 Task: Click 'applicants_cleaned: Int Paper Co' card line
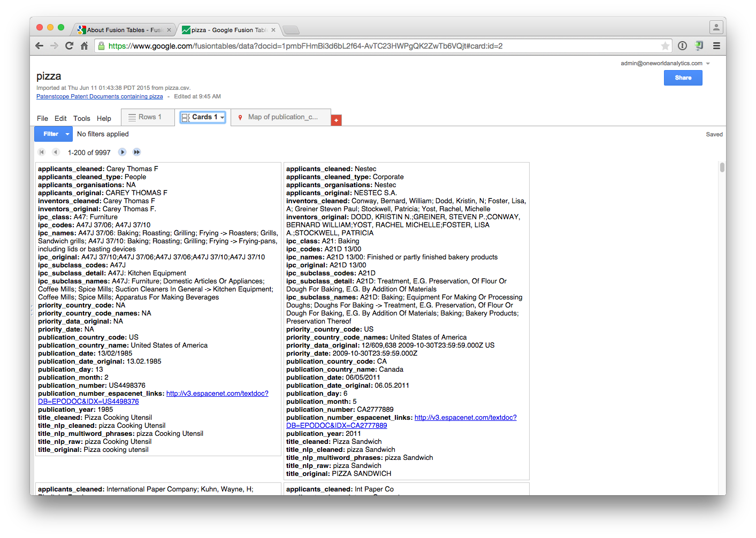point(340,489)
